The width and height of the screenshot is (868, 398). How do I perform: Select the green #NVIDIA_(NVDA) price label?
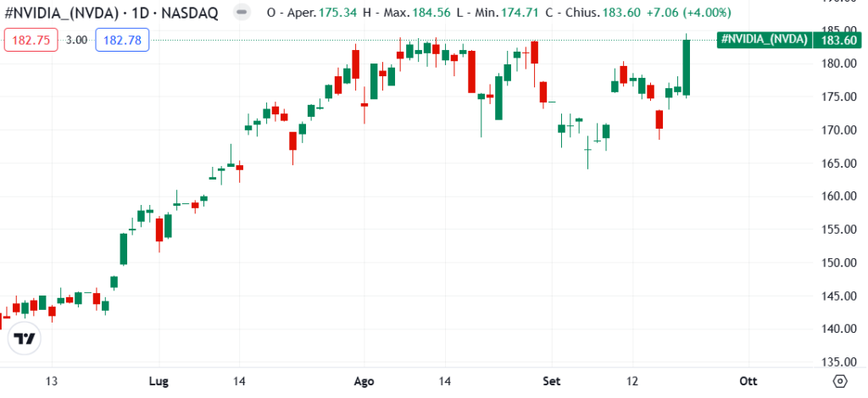tap(764, 40)
